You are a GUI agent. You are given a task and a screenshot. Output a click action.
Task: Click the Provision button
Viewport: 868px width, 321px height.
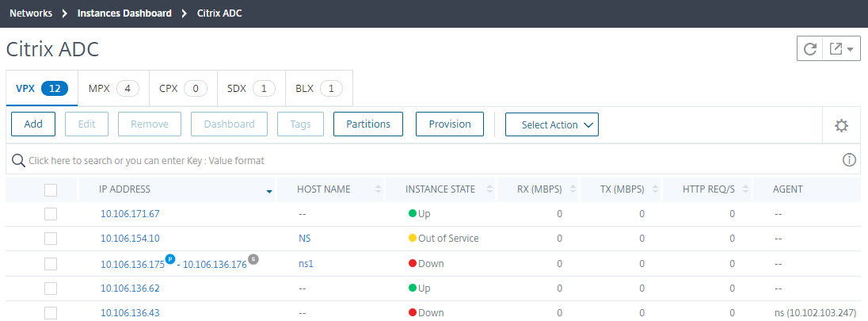(450, 124)
